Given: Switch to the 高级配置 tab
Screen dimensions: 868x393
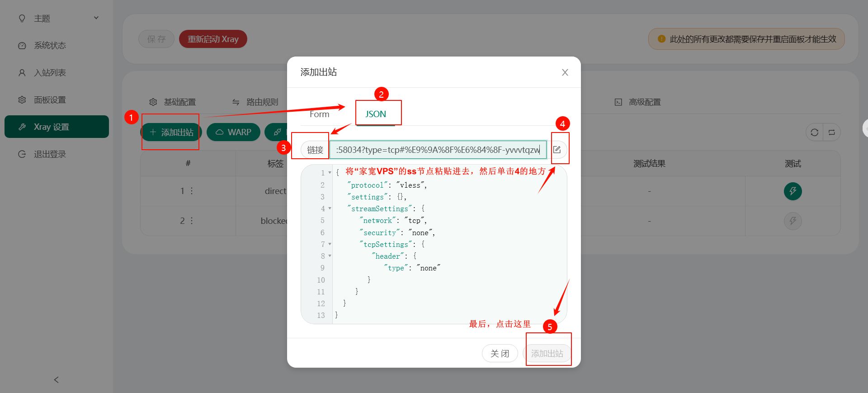Looking at the screenshot, I should tap(637, 102).
